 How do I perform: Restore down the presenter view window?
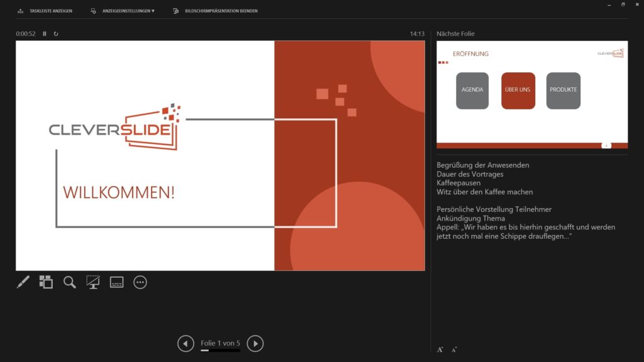click(x=623, y=4)
